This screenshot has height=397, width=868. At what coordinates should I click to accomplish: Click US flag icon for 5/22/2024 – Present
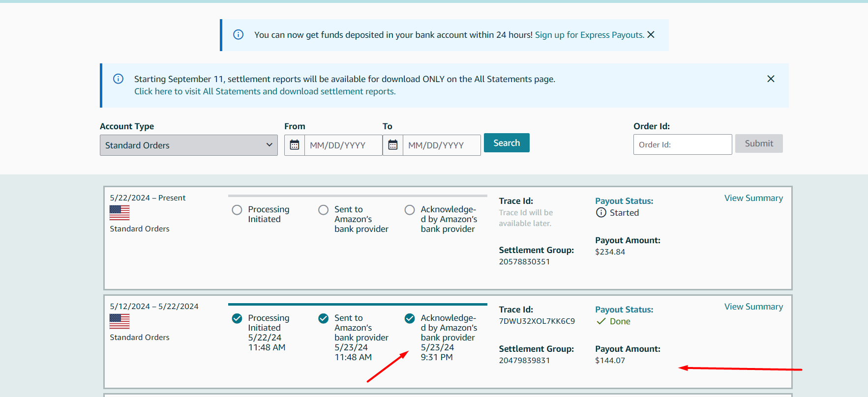click(120, 213)
